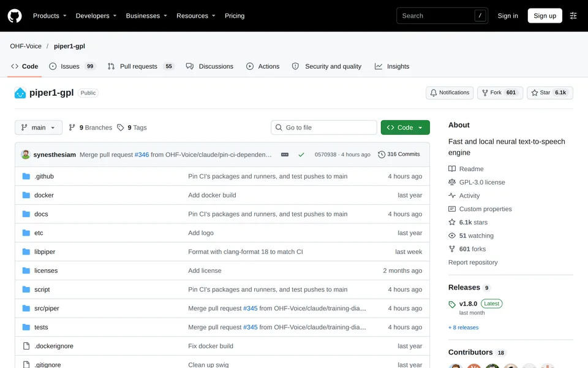This screenshot has width=588, height=368.
Task: Click the piper1-gpl repository avatar
Action: 20,93
